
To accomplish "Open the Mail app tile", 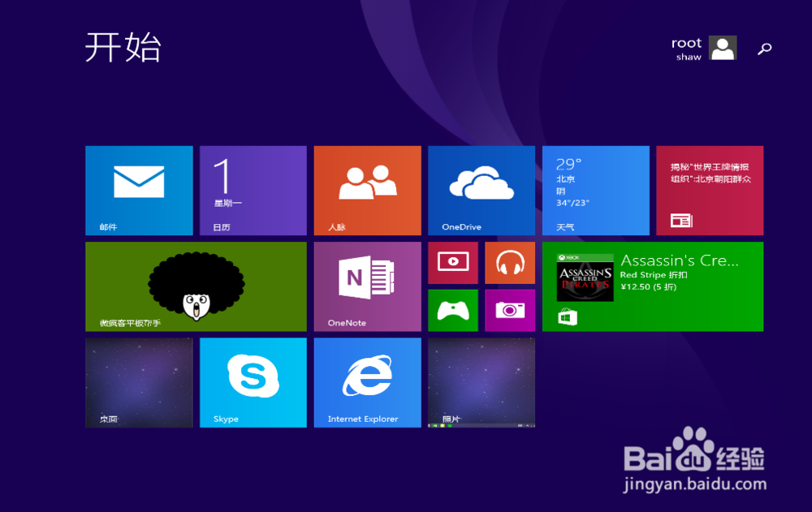I will (x=139, y=190).
